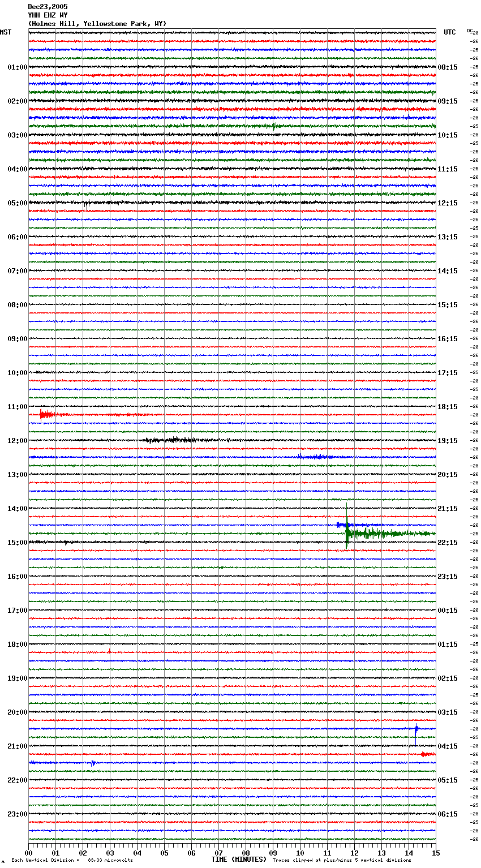The width and height of the screenshot is (481, 868).
Task: Click the UTC label "06:15"
Action: click(448, 814)
